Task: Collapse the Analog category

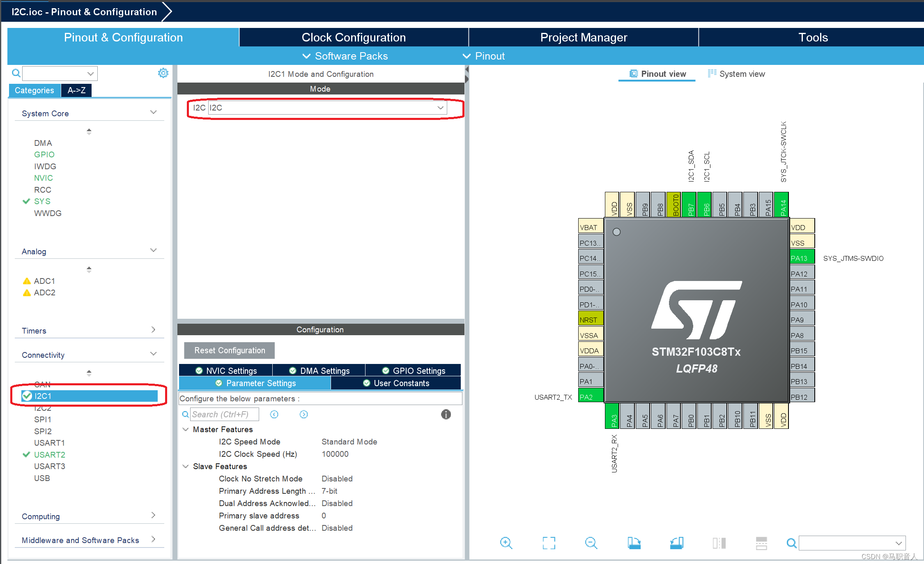Action: 153,251
